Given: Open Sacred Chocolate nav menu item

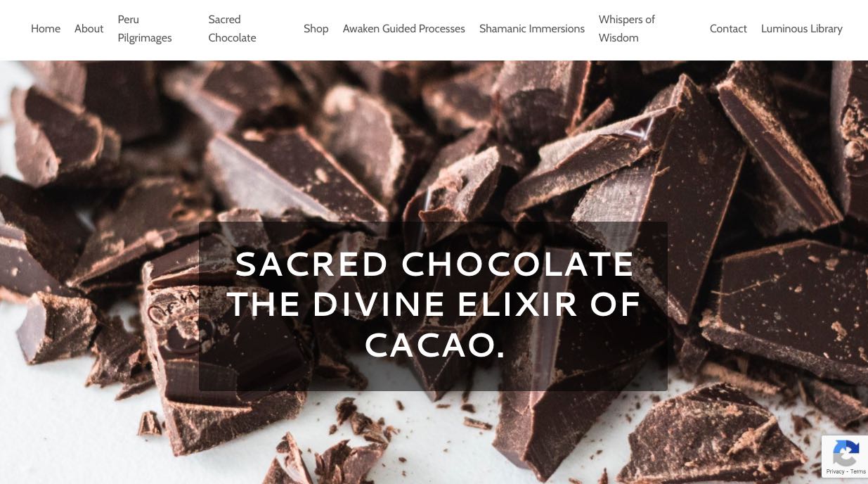Looking at the screenshot, I should tap(232, 29).
